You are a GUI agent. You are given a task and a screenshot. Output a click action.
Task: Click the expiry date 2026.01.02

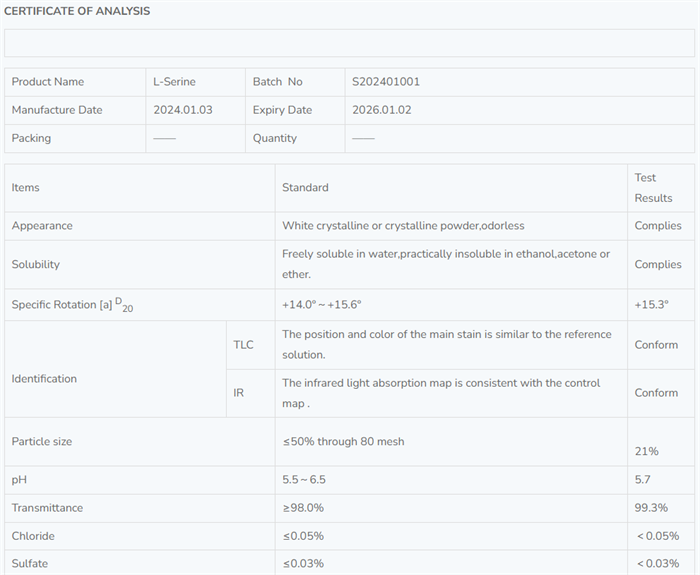point(382,110)
